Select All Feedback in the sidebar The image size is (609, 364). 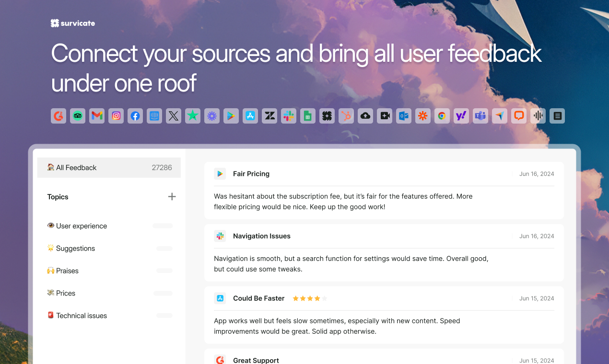pos(109,168)
